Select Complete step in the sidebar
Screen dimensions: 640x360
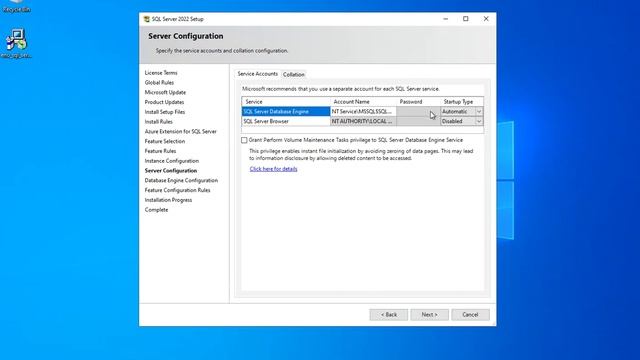[x=156, y=210]
